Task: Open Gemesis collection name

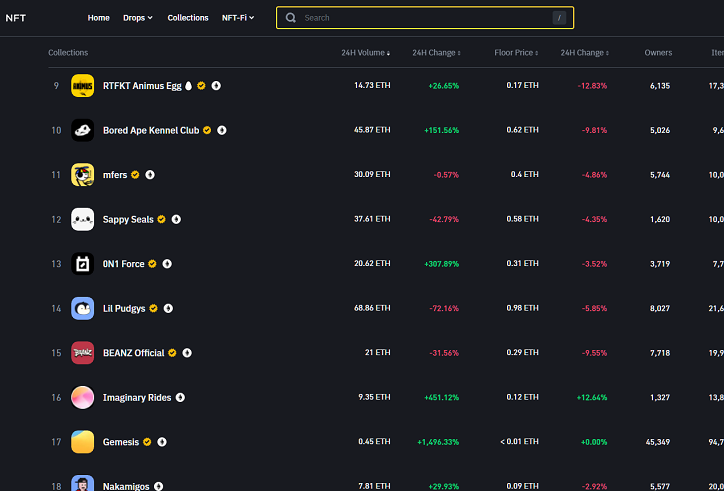Action: [x=121, y=442]
